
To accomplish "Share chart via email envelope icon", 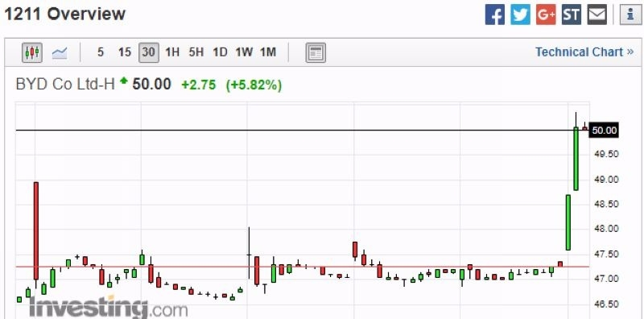I will [x=597, y=14].
